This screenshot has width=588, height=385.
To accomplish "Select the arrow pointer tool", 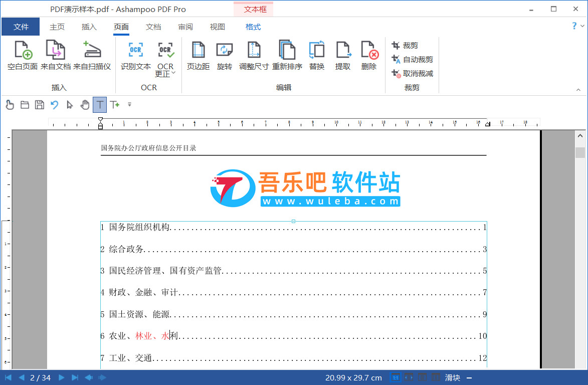I will 69,105.
